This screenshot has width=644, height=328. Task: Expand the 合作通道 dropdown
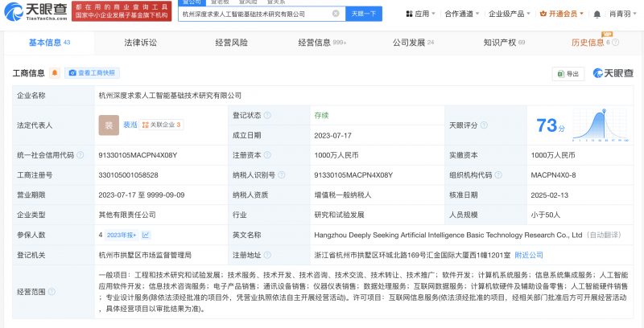coord(462,14)
